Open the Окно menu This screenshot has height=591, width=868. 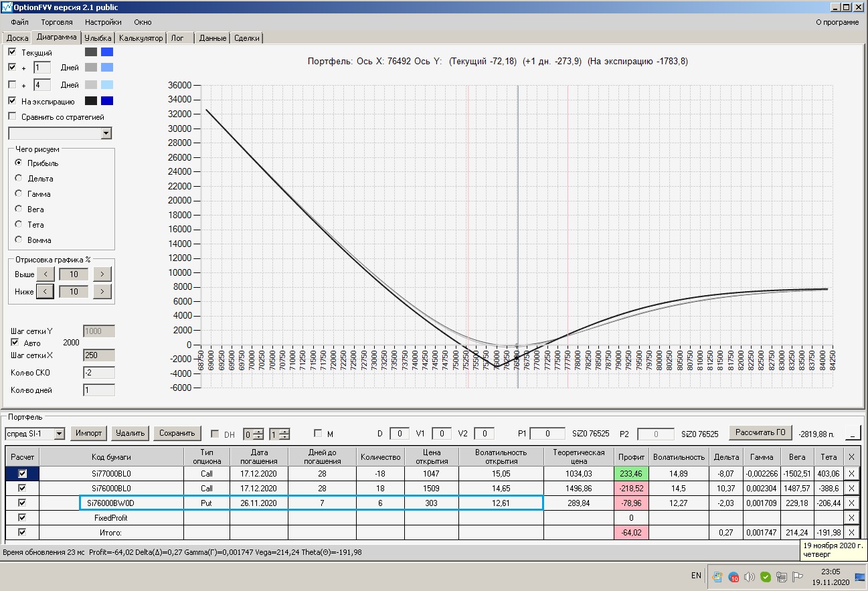pos(143,22)
